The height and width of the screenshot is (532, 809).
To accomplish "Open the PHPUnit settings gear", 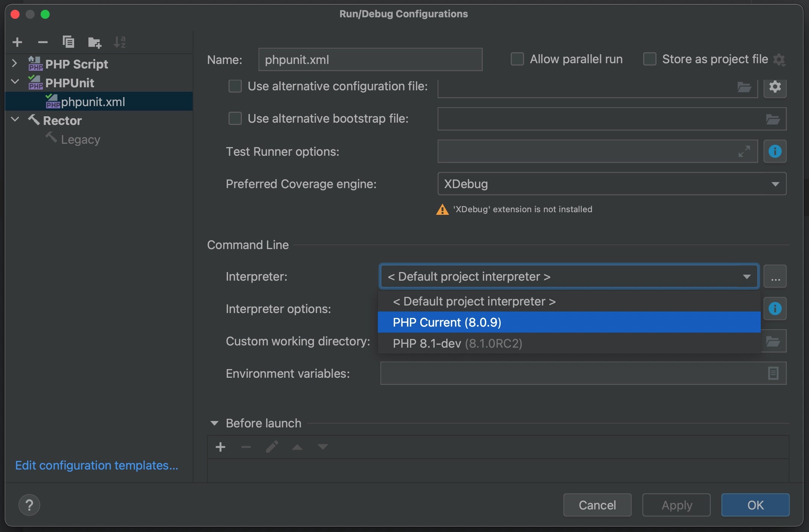I will (775, 87).
